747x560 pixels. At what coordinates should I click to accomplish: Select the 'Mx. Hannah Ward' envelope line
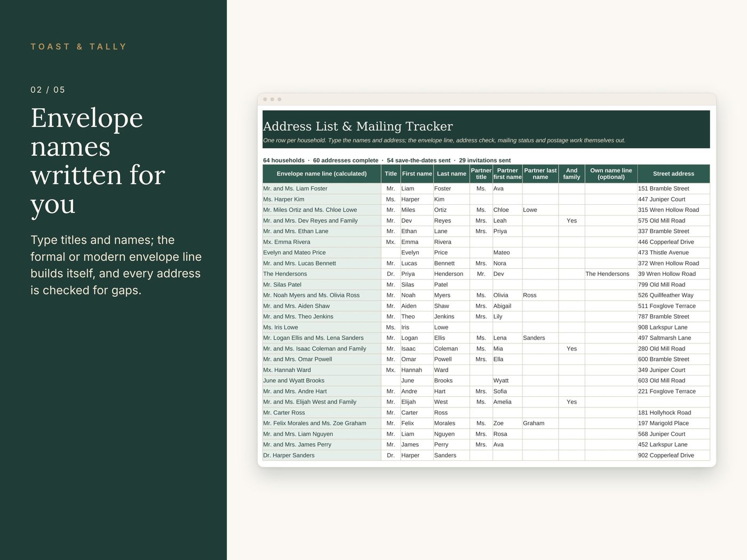pos(322,370)
